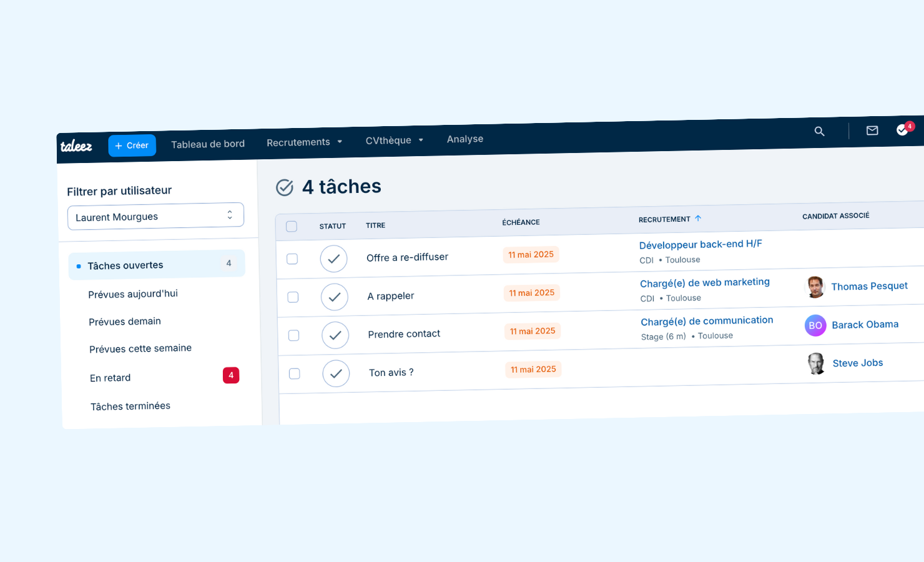The width and height of the screenshot is (924, 562).
Task: Open the mail envelope icon
Action: [872, 130]
